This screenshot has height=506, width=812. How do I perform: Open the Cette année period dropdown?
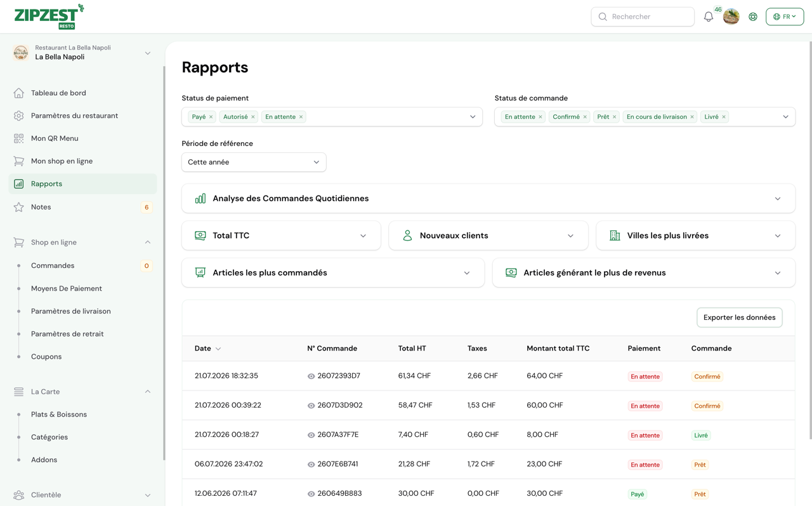(254, 162)
